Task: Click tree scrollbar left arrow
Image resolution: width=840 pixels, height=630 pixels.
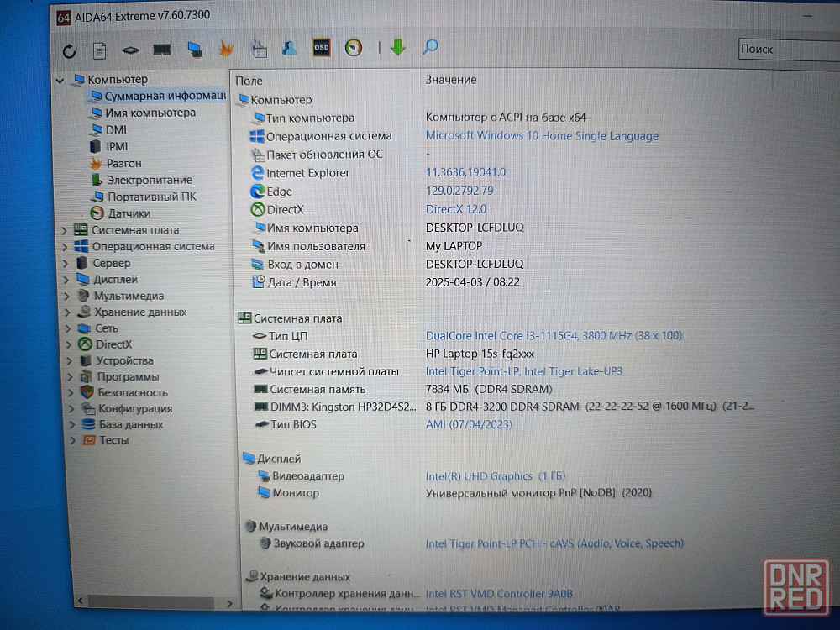Action: [80, 601]
